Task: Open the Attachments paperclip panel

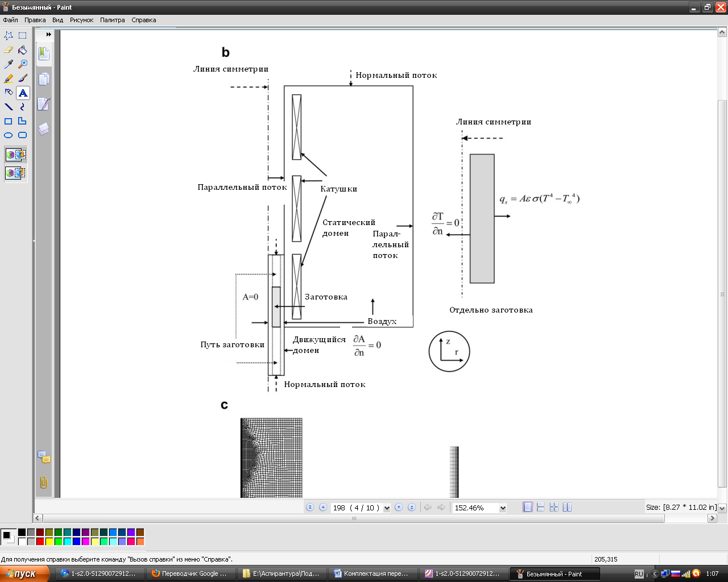Action: pyautogui.click(x=44, y=483)
